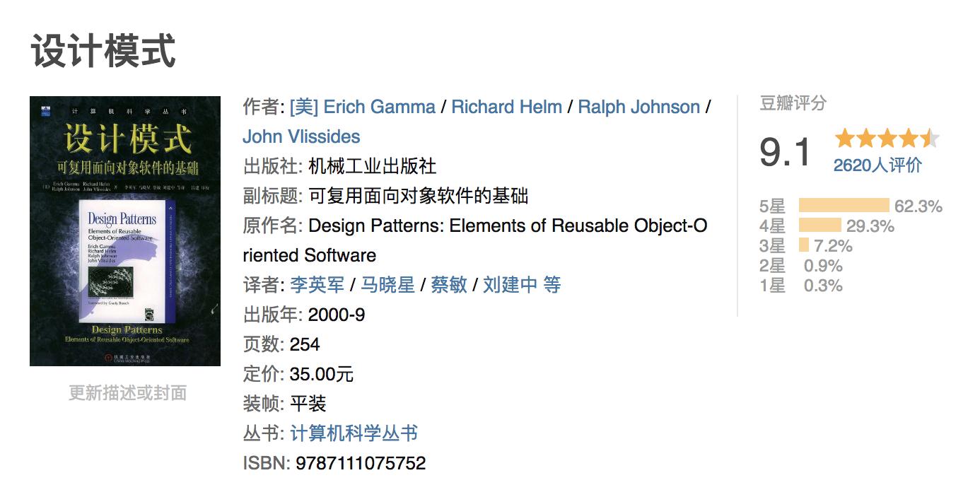Image resolution: width=980 pixels, height=485 pixels.
Task: Open the 计算机科学丛书 series link
Action: point(354,433)
